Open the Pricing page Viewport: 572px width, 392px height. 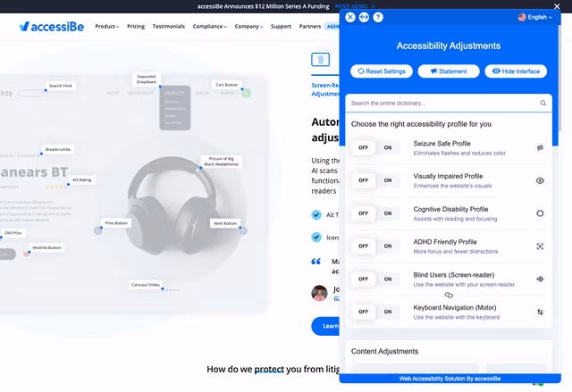(136, 26)
